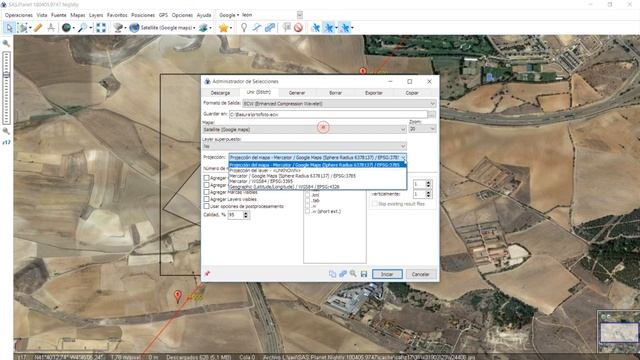Click the 'Guardar en' file path field
The image size is (640, 360).
(x=328, y=115)
